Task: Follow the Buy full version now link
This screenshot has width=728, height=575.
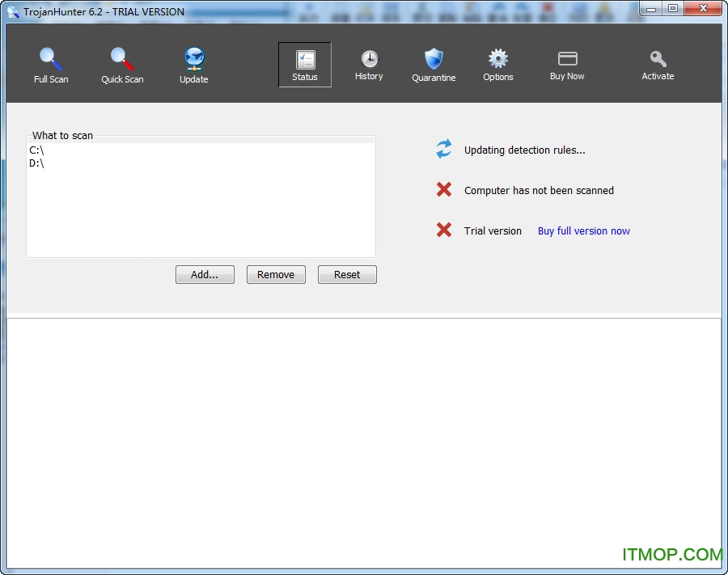Action: tap(583, 231)
